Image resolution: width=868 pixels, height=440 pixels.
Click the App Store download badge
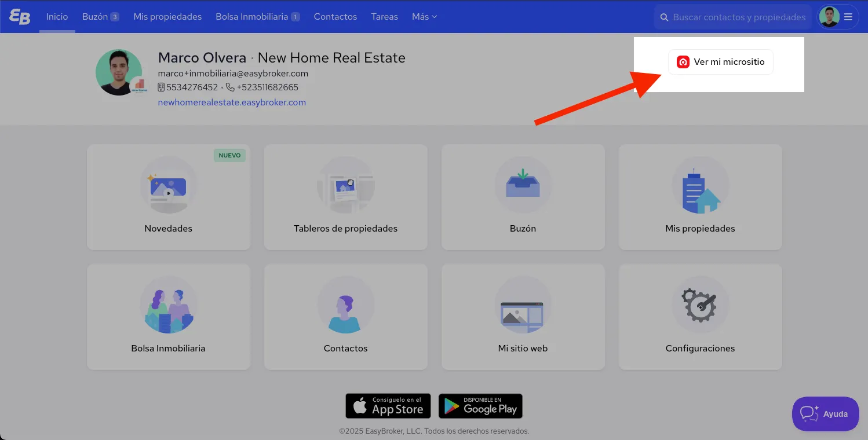[388, 406]
